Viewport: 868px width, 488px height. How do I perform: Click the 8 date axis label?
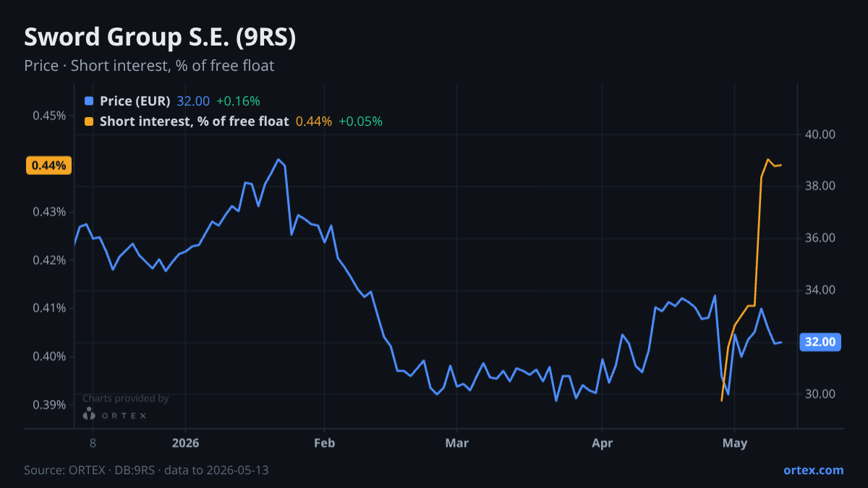93,442
